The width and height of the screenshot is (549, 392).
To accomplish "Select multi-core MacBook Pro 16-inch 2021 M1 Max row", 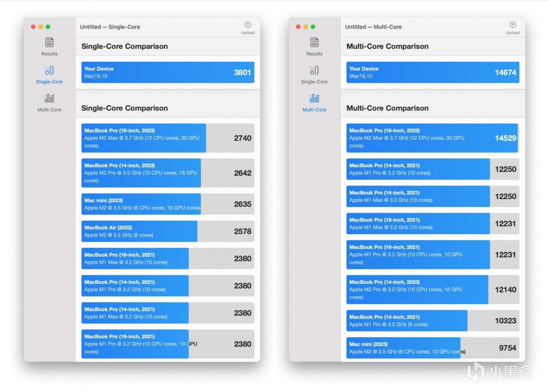I will [x=433, y=223].
